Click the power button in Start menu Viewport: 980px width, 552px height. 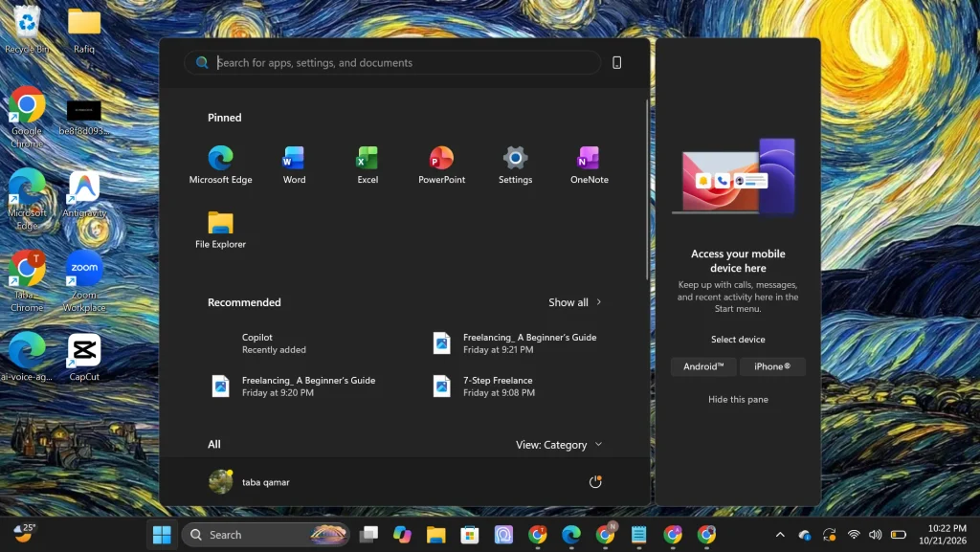595,481
